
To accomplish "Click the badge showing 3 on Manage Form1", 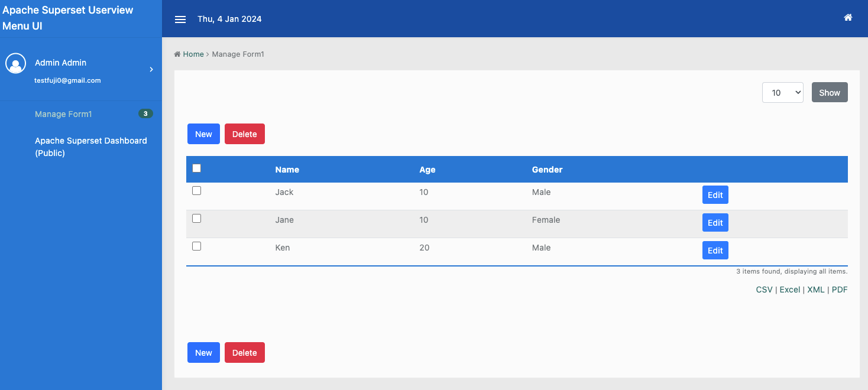I will tap(145, 113).
